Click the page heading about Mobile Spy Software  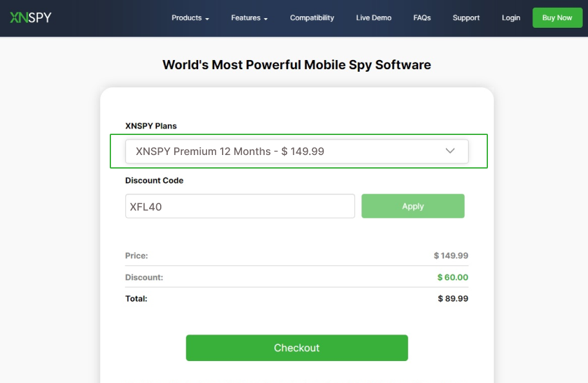pyautogui.click(x=296, y=65)
